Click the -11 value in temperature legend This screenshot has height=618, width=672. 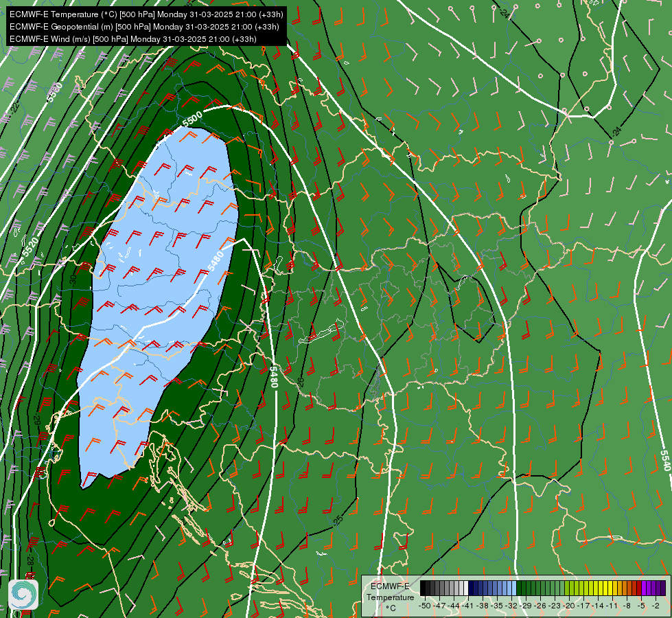[612, 606]
